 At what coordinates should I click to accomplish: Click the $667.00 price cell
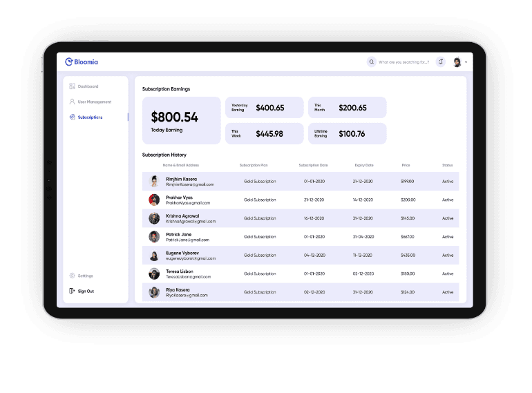(408, 237)
